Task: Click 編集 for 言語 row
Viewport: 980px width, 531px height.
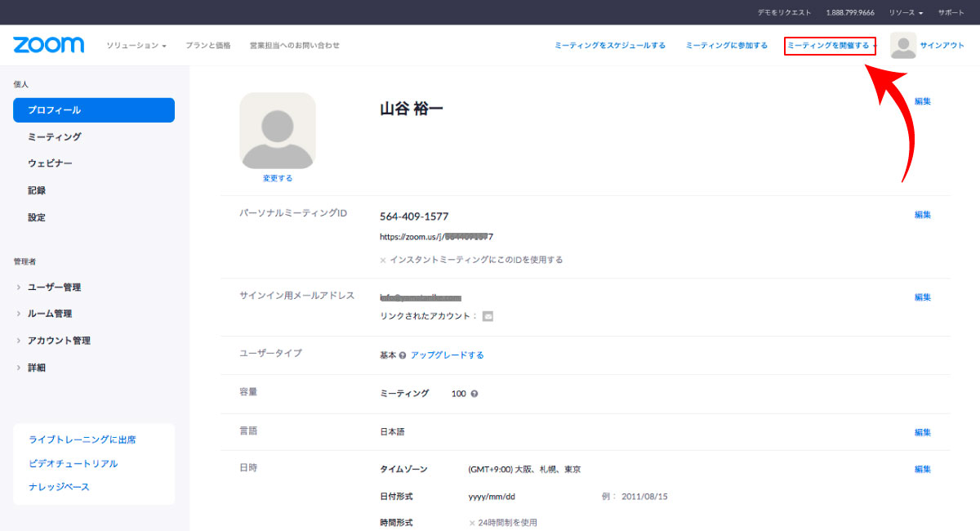Action: click(x=923, y=432)
